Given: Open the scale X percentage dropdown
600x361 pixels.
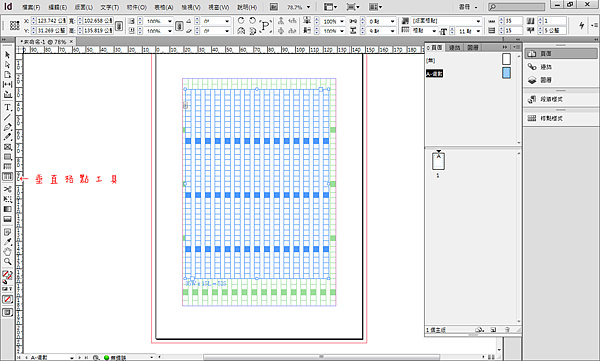Looking at the screenshot, I should tap(170, 21).
